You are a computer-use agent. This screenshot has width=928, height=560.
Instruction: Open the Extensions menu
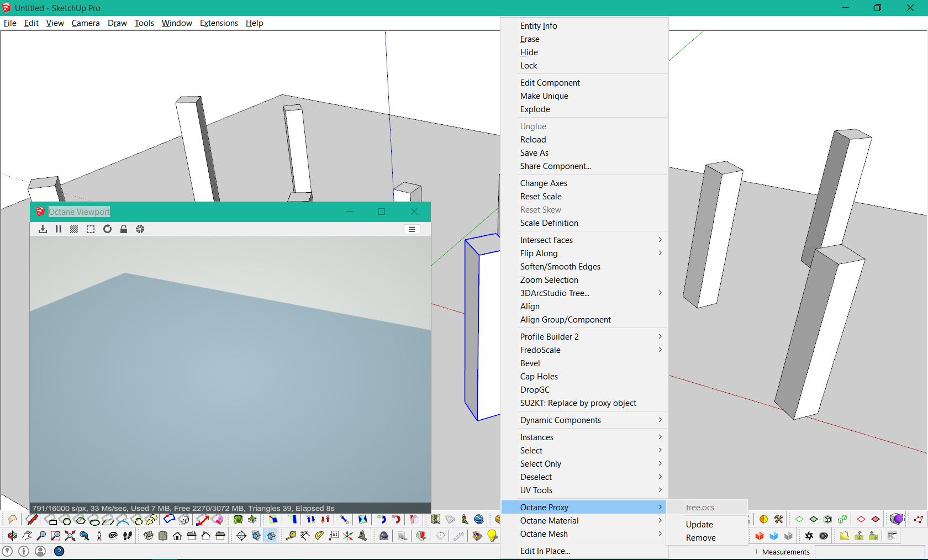coord(219,23)
